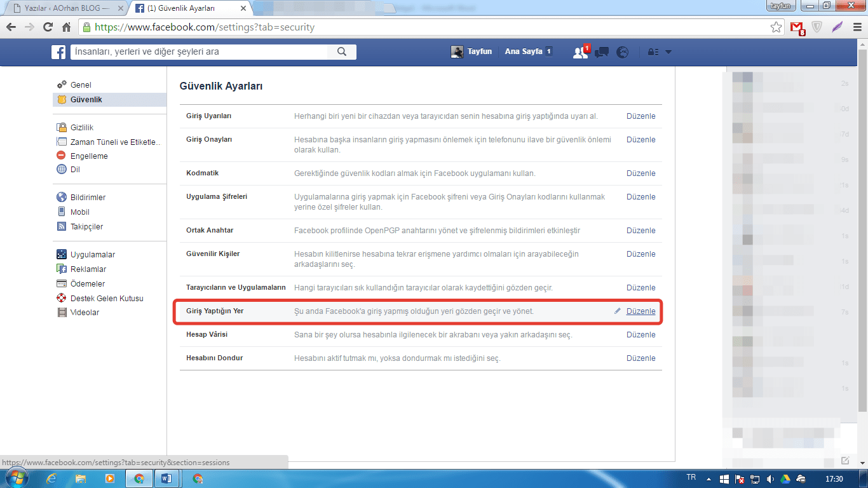Expand the account dropdown arrow in header

pos(668,52)
